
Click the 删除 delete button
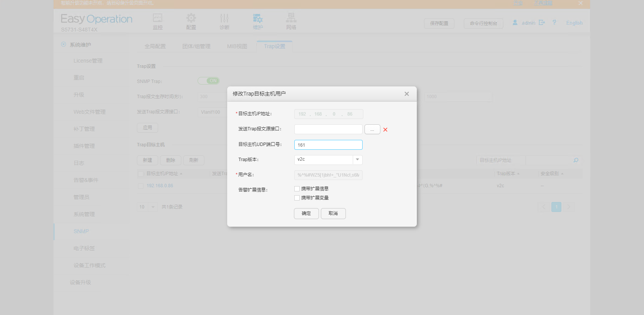[171, 160]
